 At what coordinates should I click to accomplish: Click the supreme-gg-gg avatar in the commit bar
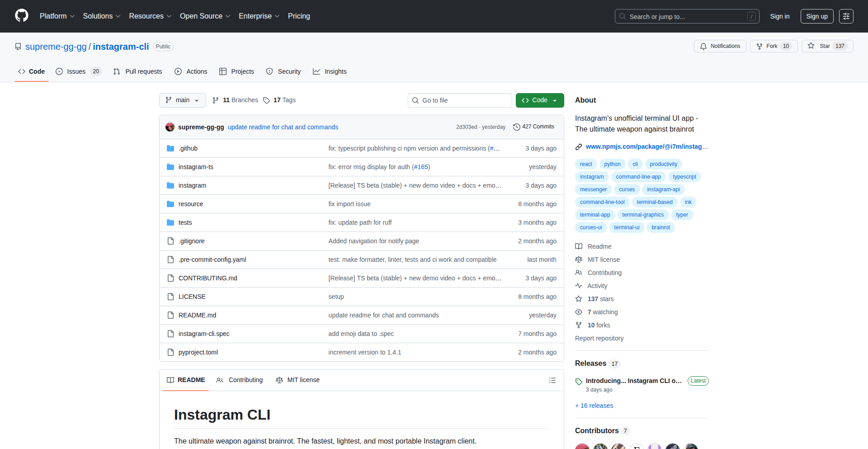(x=170, y=127)
